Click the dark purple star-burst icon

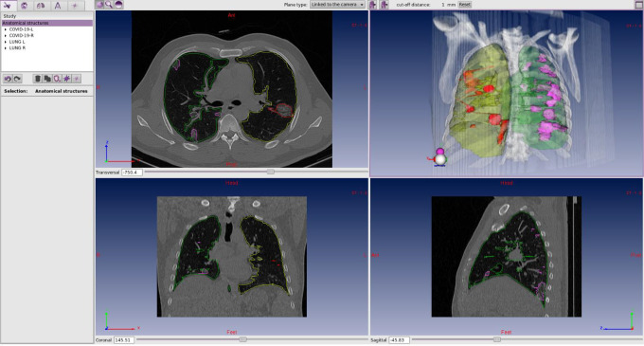click(66, 79)
